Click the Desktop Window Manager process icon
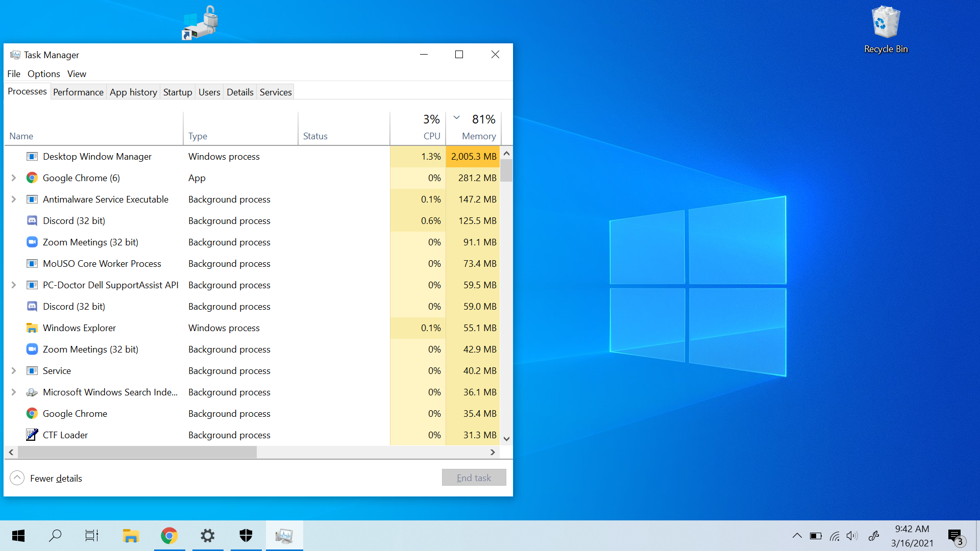 point(32,157)
